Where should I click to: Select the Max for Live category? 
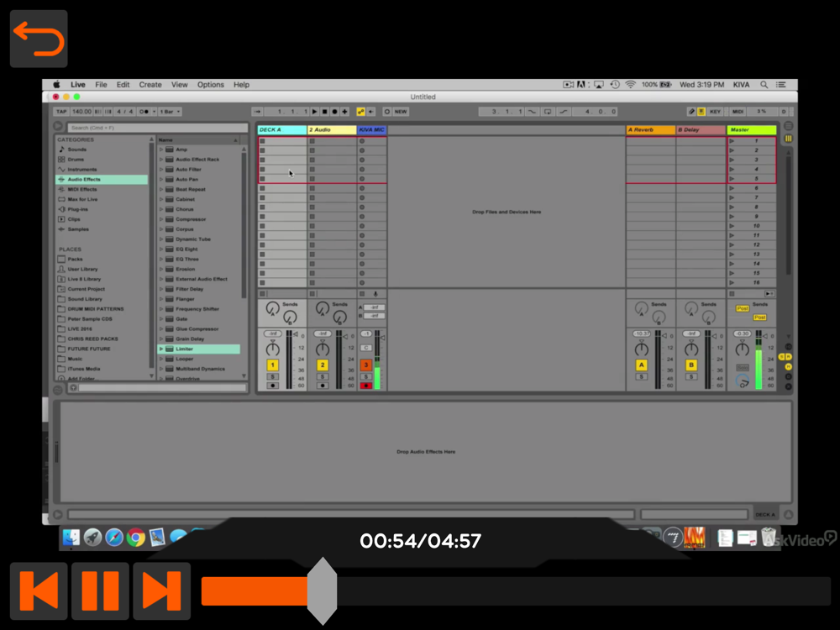click(82, 199)
